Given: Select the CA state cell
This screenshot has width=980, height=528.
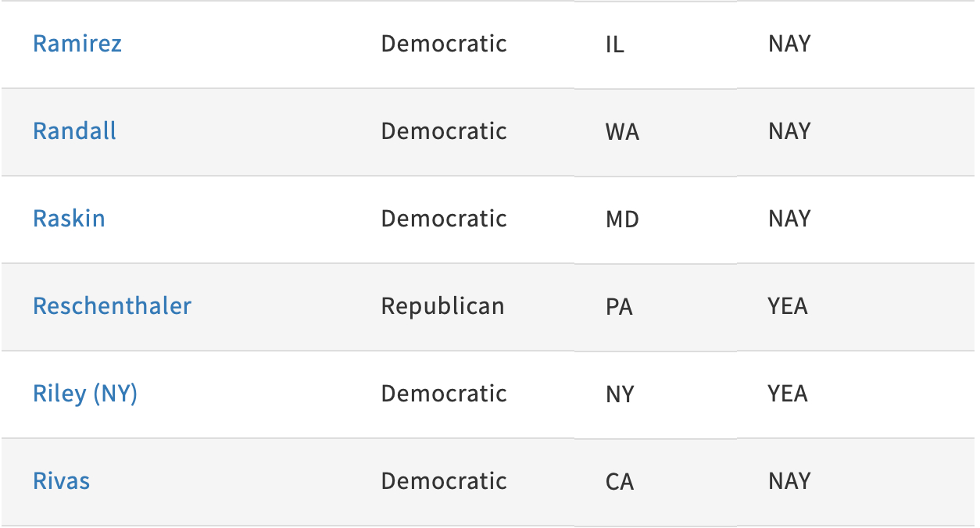Looking at the screenshot, I should pyautogui.click(x=620, y=482).
